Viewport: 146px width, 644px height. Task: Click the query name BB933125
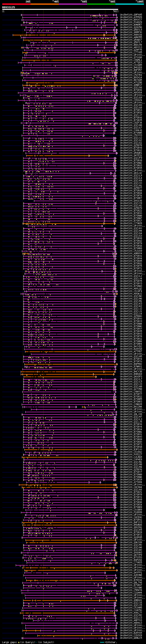click(x=8, y=7)
